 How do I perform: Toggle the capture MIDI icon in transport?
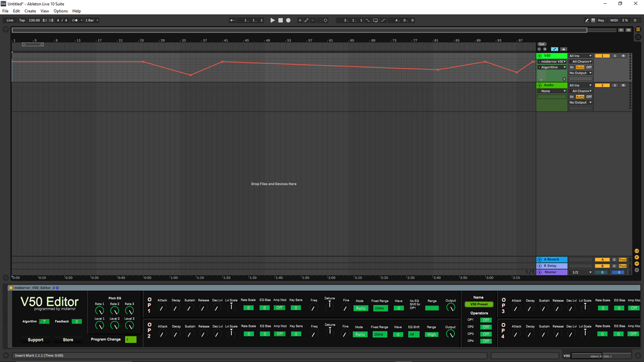319,20
